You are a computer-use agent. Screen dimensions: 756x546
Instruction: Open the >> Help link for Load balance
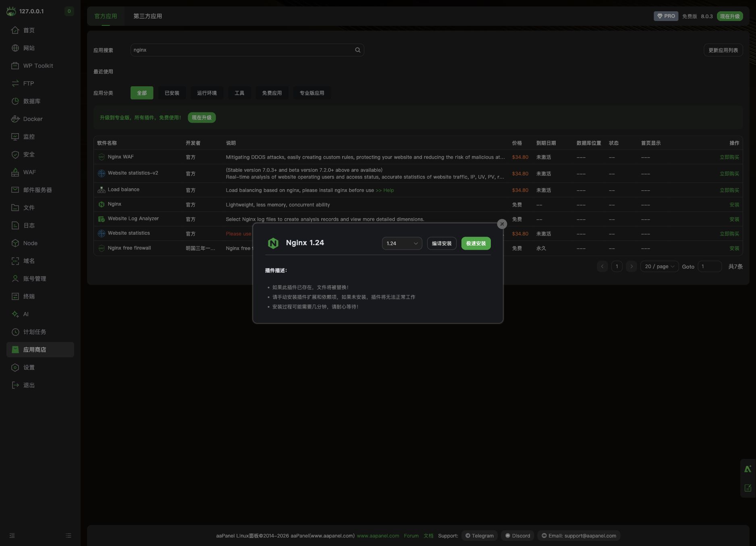(x=385, y=190)
